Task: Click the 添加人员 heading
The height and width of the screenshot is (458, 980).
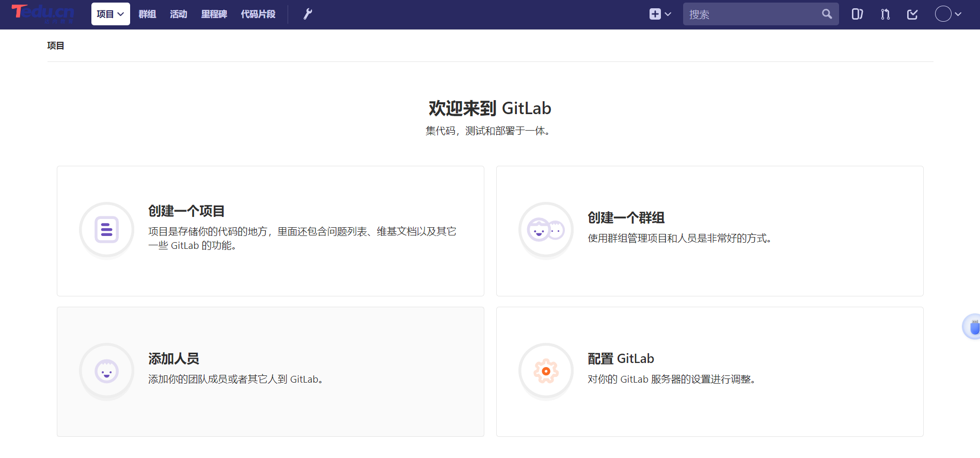Action: pyautogui.click(x=173, y=358)
